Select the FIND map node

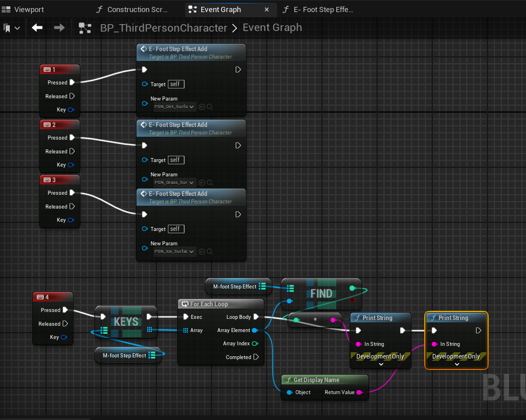coord(321,294)
